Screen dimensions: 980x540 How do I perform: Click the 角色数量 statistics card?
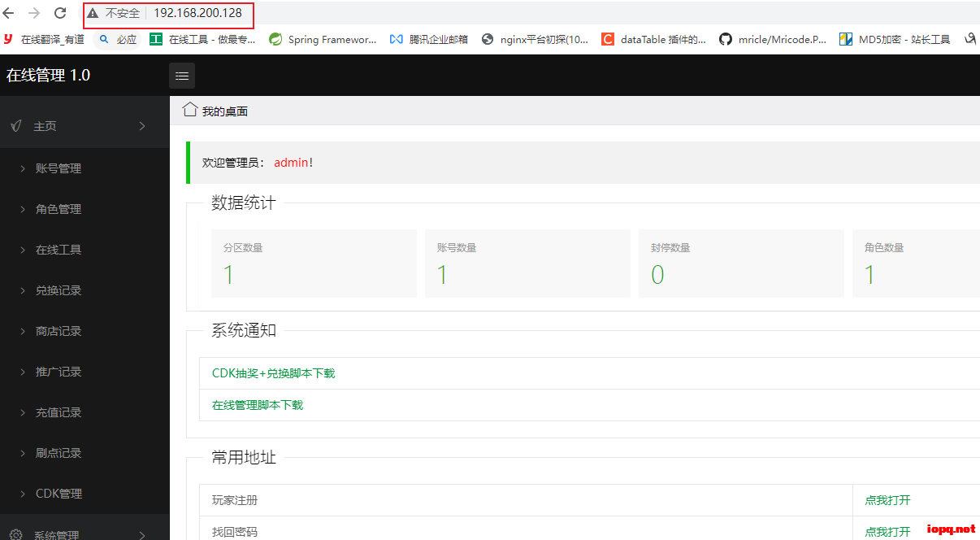click(916, 263)
